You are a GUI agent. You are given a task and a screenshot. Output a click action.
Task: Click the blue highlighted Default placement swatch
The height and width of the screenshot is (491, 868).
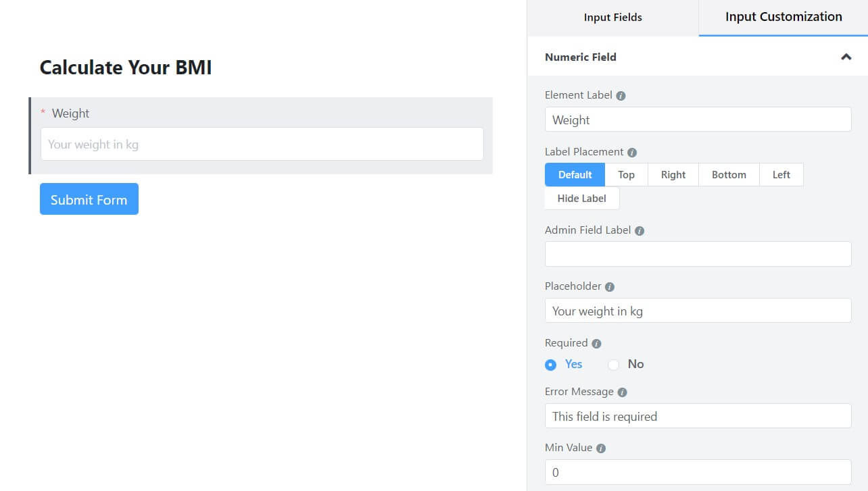point(575,174)
